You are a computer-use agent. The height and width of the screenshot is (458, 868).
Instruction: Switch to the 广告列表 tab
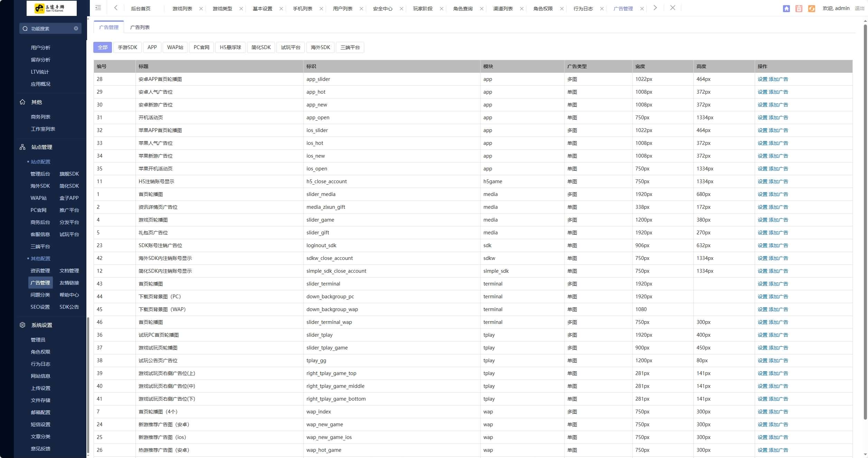(140, 27)
